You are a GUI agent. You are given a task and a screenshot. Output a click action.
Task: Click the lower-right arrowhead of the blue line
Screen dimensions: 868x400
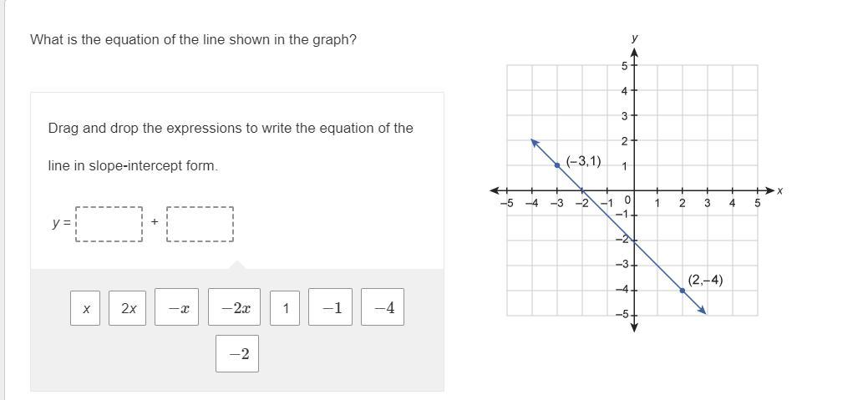coord(702,311)
